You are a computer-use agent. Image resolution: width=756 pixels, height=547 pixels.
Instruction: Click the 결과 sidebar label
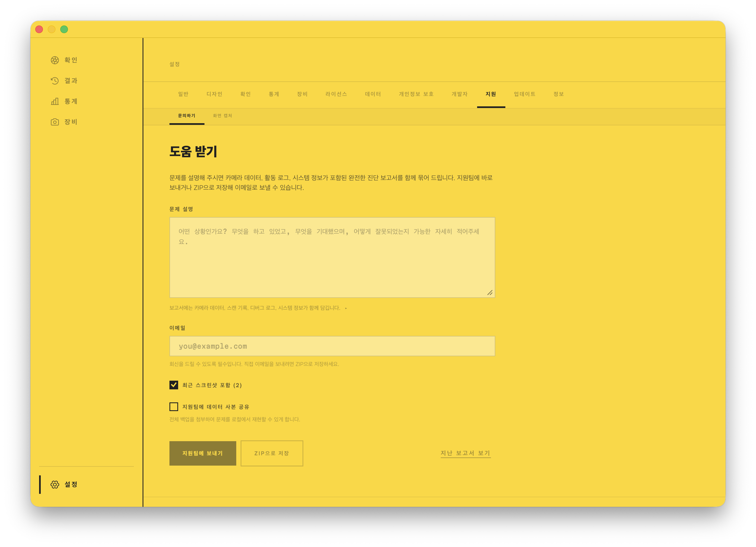point(71,81)
